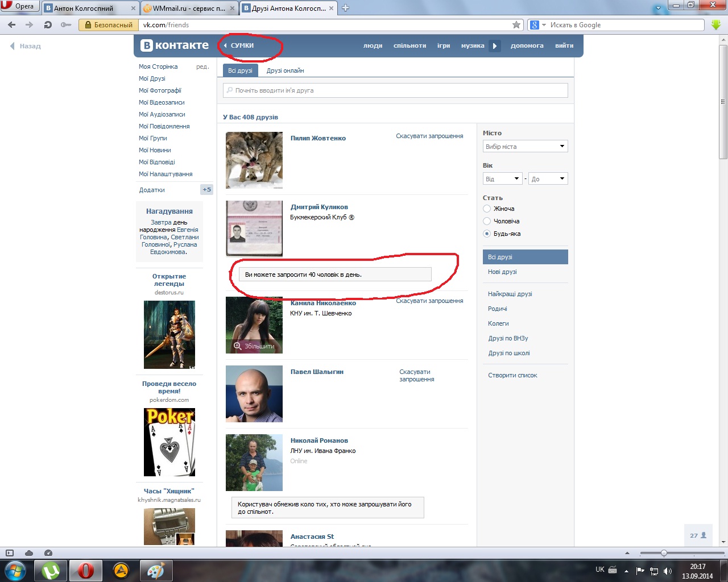This screenshot has width=728, height=582.
Task: Click the volume speaker tray icon
Action: [668, 571]
